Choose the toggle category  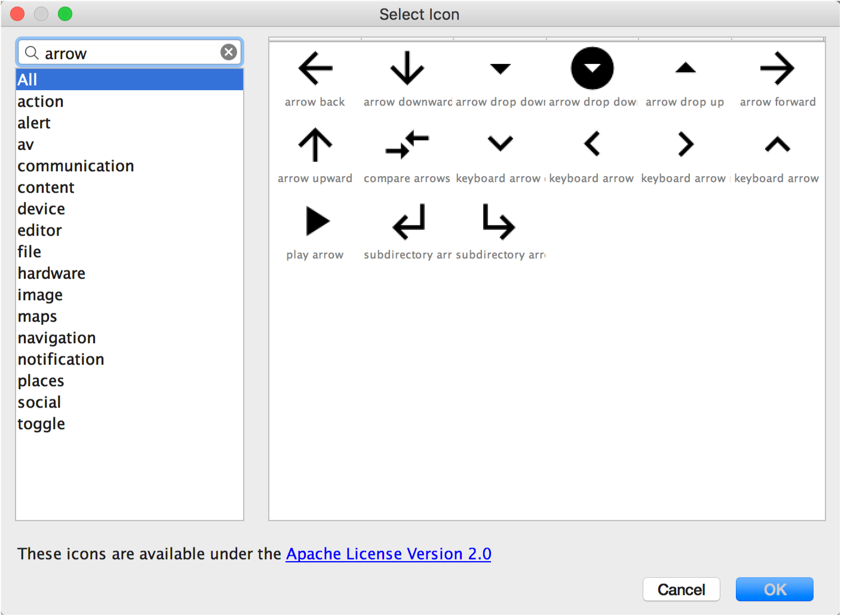[41, 424]
